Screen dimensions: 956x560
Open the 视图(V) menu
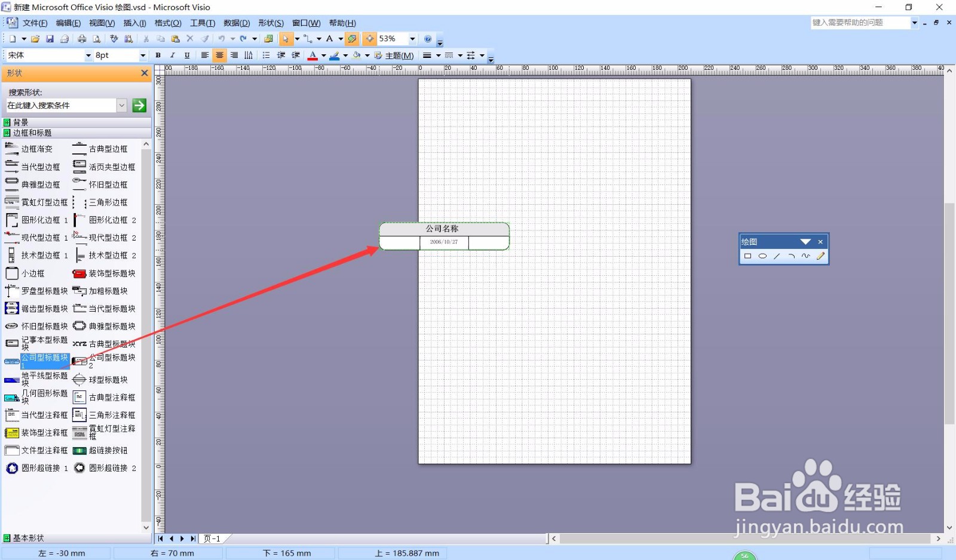[x=102, y=23]
